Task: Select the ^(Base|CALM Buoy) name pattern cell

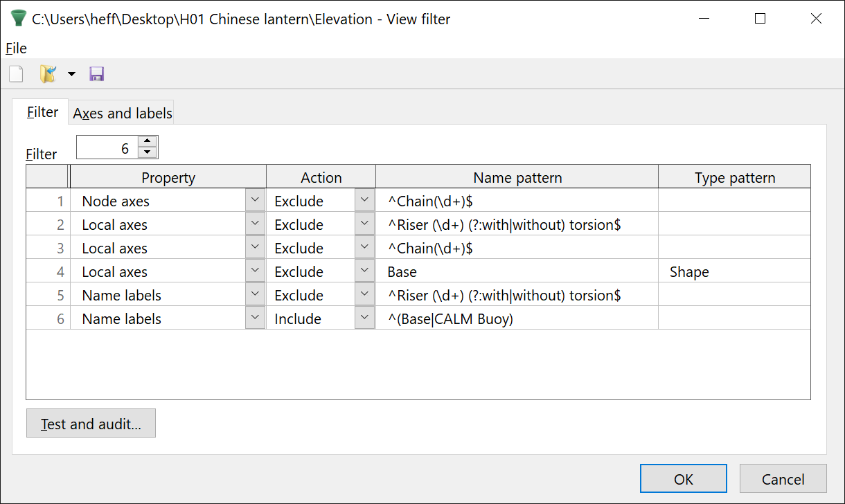Action: [516, 319]
